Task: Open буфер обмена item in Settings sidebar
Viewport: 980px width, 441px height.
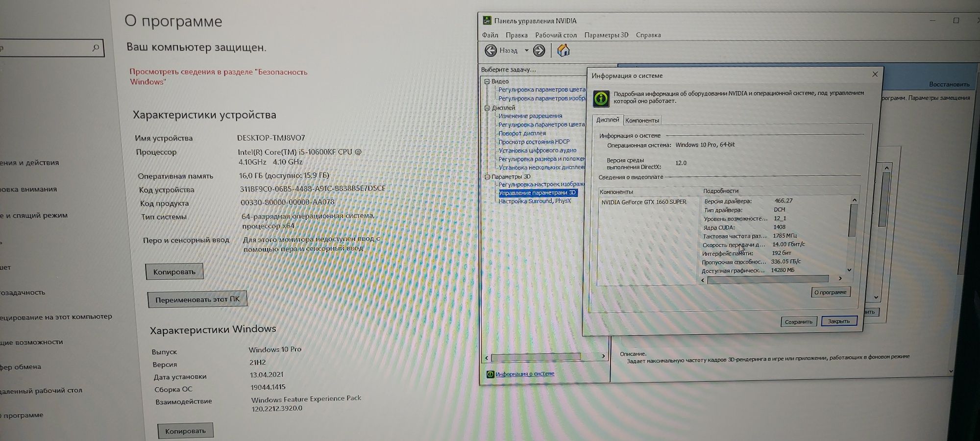Action: click(x=21, y=367)
